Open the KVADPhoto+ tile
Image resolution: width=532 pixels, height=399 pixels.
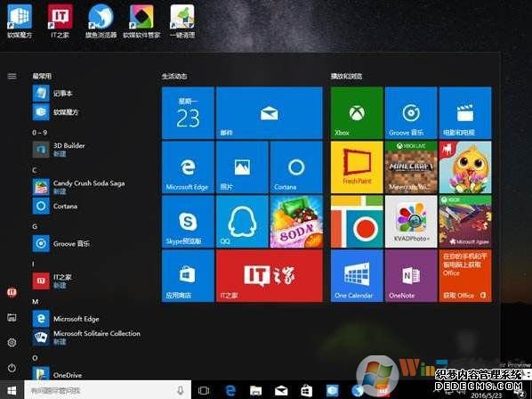pos(411,222)
